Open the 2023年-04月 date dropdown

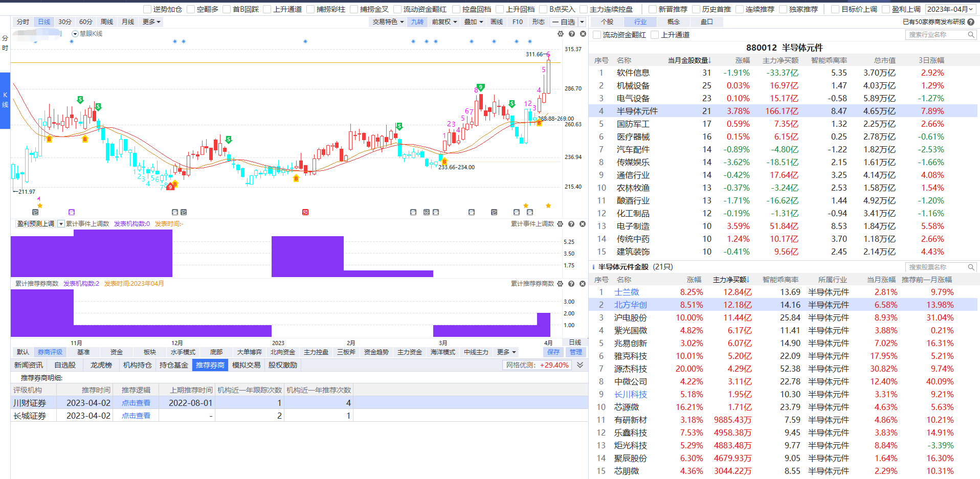[950, 9]
